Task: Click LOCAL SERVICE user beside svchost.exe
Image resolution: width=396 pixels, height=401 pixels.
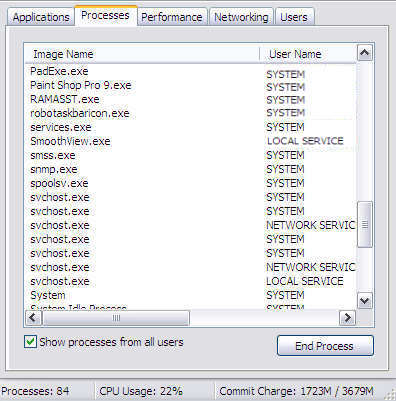Action: 305,281
